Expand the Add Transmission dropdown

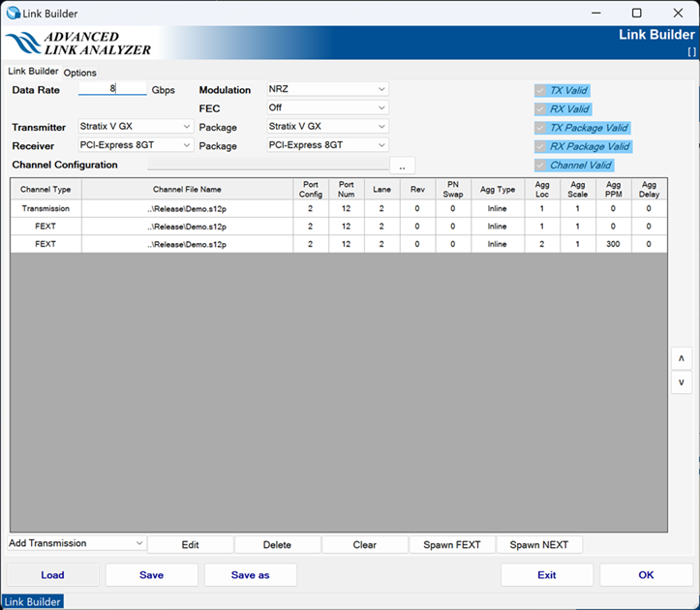tap(76, 543)
